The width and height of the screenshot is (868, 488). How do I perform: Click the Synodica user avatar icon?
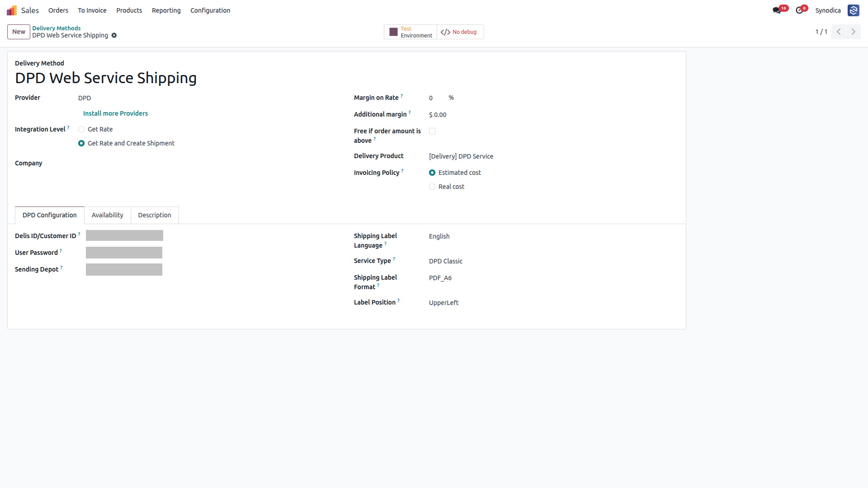coord(853,10)
